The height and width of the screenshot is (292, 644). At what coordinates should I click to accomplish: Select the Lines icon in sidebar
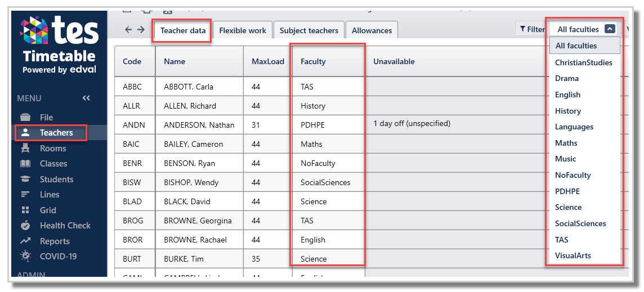[x=25, y=195]
